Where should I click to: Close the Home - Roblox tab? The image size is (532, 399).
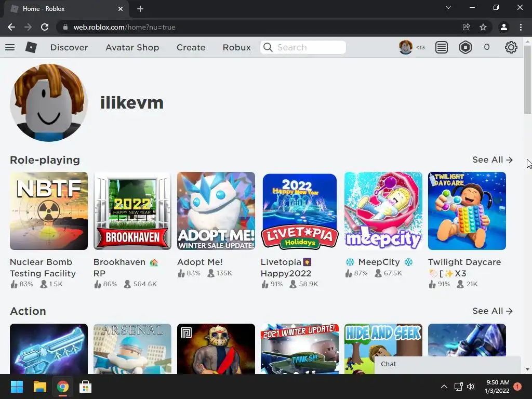pyautogui.click(x=121, y=9)
